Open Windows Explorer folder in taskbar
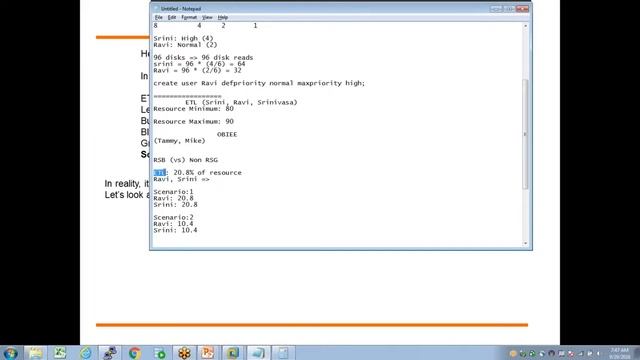 [35, 353]
